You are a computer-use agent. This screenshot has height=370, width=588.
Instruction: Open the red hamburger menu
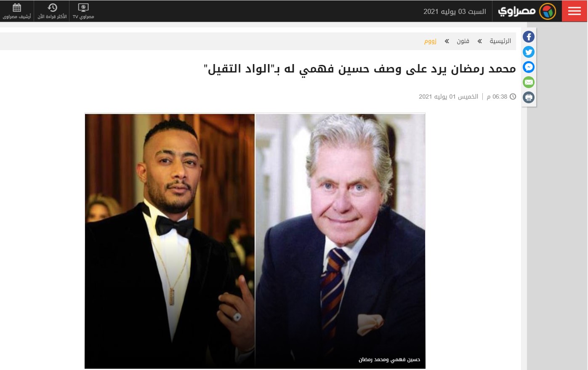[575, 11]
